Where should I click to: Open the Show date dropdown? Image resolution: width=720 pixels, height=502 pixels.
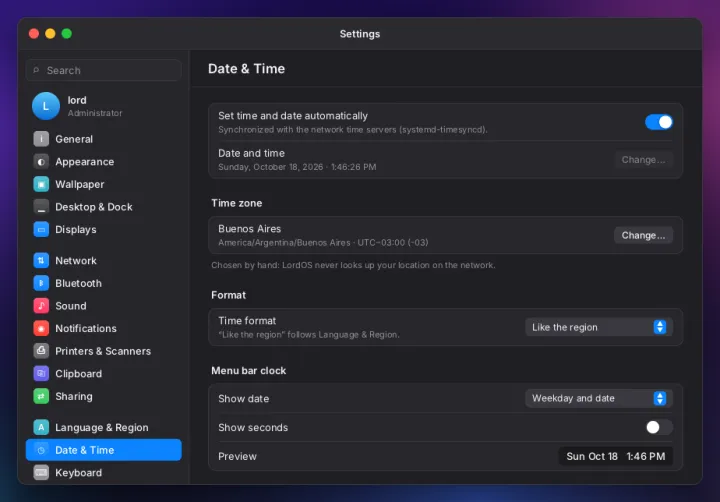point(599,398)
